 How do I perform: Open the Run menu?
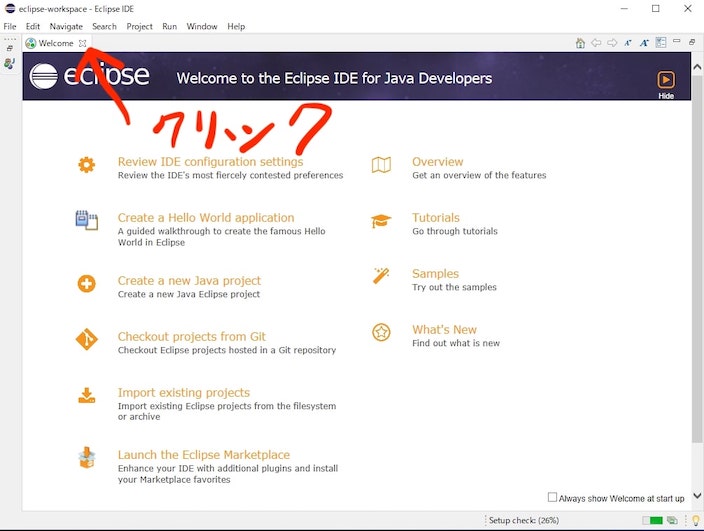(x=169, y=26)
